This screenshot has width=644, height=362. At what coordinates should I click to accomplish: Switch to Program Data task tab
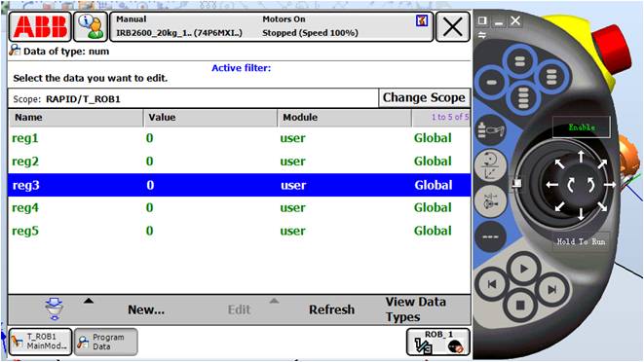pos(105,342)
